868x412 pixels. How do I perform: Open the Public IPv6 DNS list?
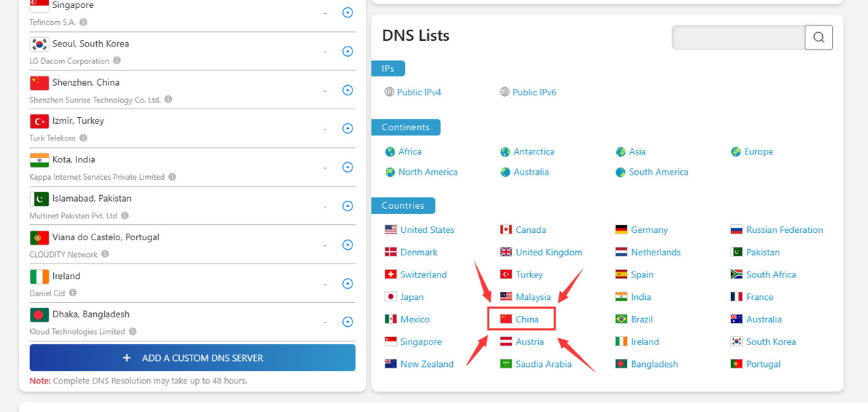[x=534, y=92]
